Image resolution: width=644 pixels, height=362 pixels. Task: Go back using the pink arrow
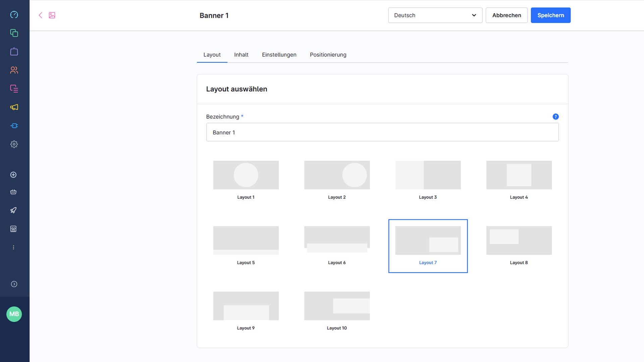coord(40,15)
